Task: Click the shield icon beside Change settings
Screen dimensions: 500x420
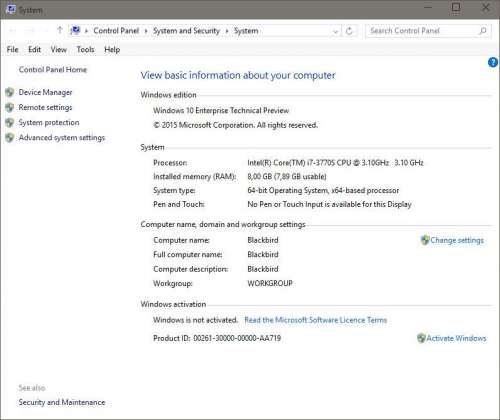Action: point(425,240)
